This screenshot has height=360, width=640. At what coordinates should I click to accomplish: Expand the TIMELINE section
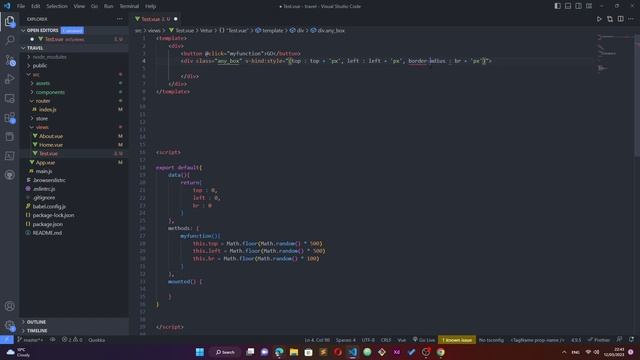click(x=37, y=331)
